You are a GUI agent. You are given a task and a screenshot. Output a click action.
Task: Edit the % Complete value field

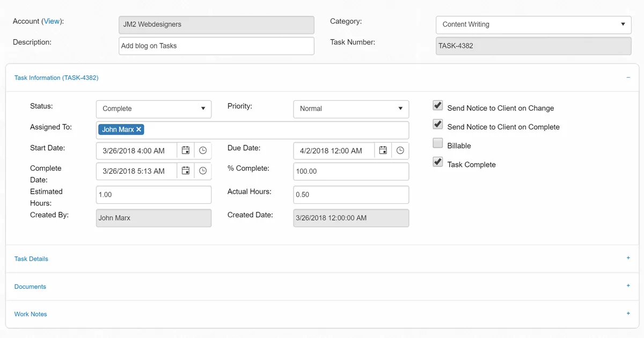tap(351, 171)
